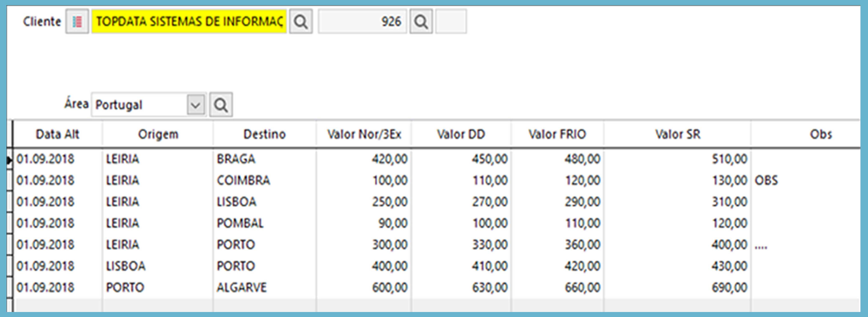
Task: Select the LISBOA destination cell
Action: tap(265, 202)
